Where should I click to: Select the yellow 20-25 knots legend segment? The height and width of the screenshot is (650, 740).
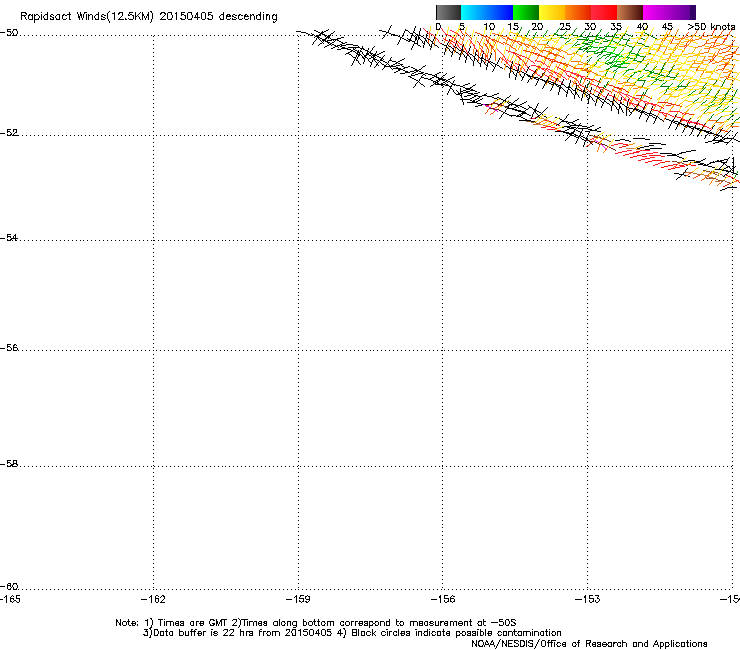point(552,12)
